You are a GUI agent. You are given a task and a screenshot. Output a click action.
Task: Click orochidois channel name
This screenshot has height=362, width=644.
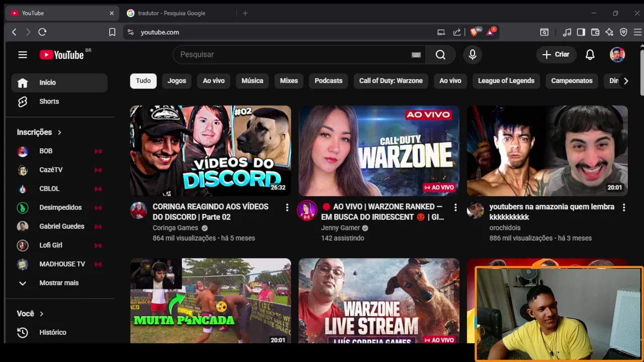click(x=505, y=228)
